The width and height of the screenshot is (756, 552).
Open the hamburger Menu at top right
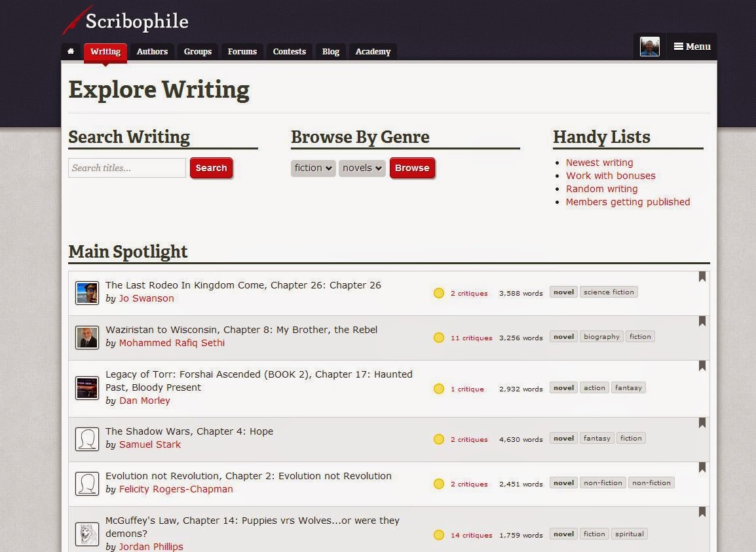[692, 46]
